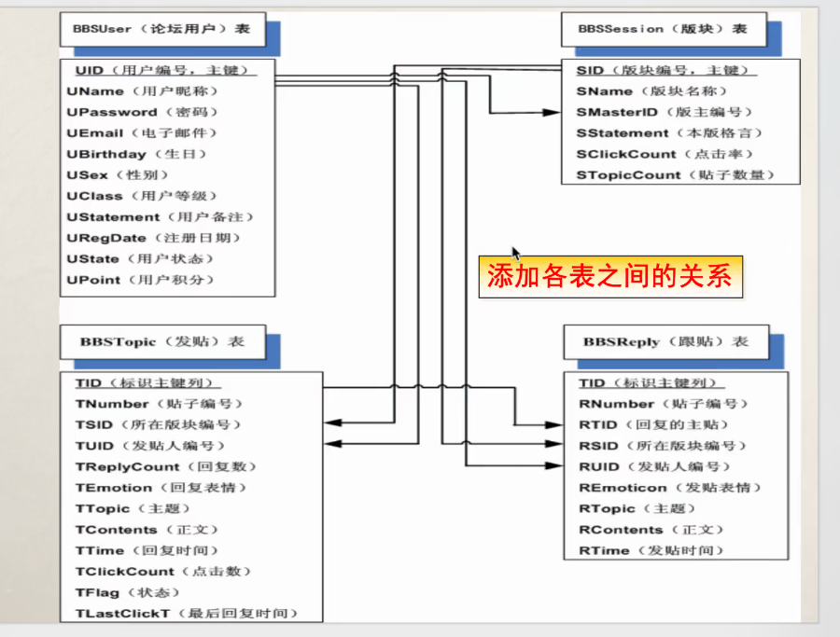Select TTopic (主题) field
Screen dimensions: 840x637
133,508
